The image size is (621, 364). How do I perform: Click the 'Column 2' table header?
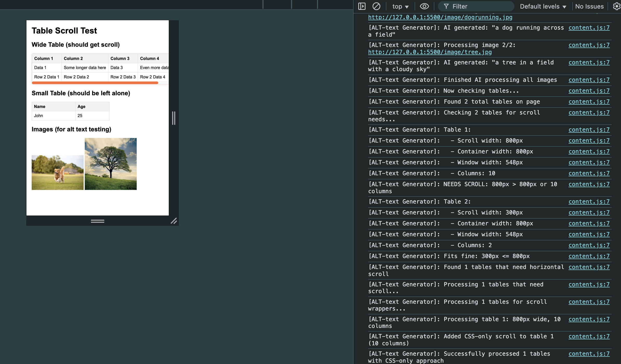(73, 59)
